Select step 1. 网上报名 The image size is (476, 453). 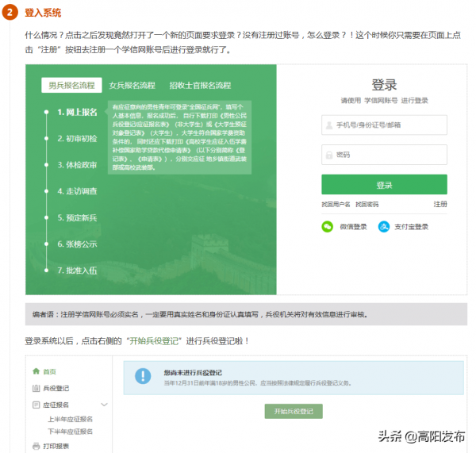(x=78, y=112)
